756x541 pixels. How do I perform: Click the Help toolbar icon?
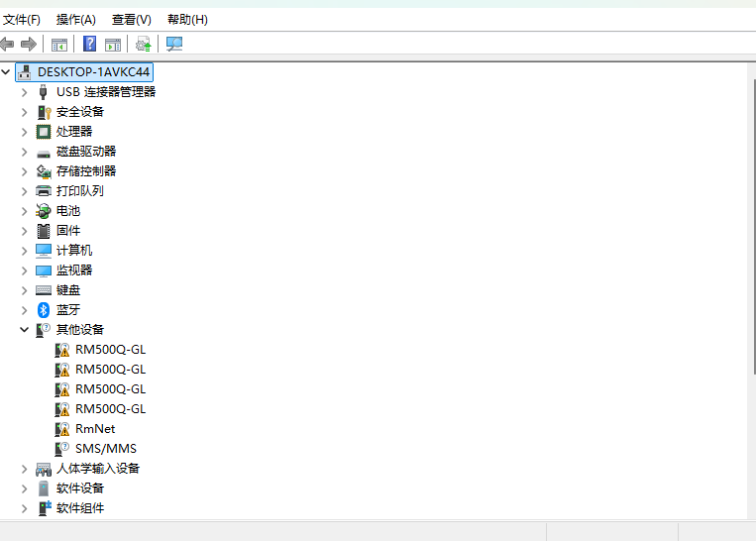[89, 44]
